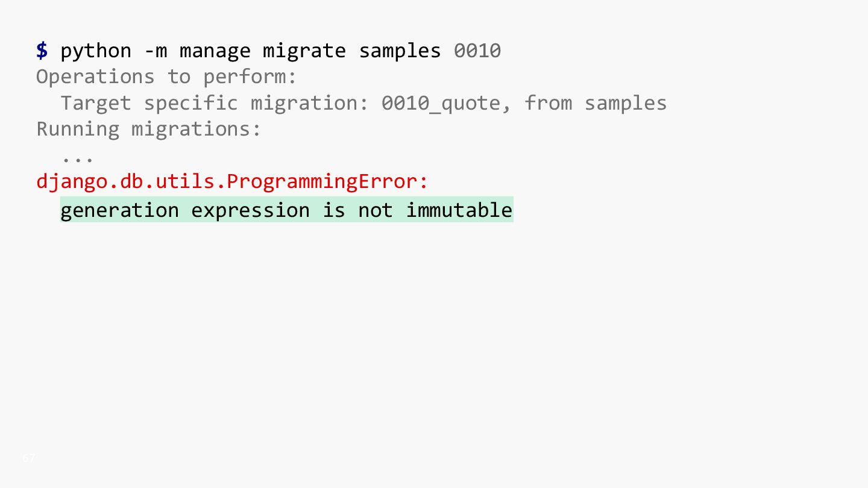The image size is (868, 488).
Task: Click the word generation in highlight
Action: [x=119, y=211]
